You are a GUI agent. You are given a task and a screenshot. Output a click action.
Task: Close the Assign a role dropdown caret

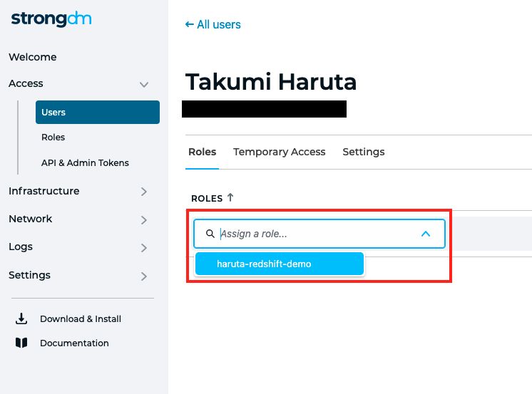tap(426, 234)
